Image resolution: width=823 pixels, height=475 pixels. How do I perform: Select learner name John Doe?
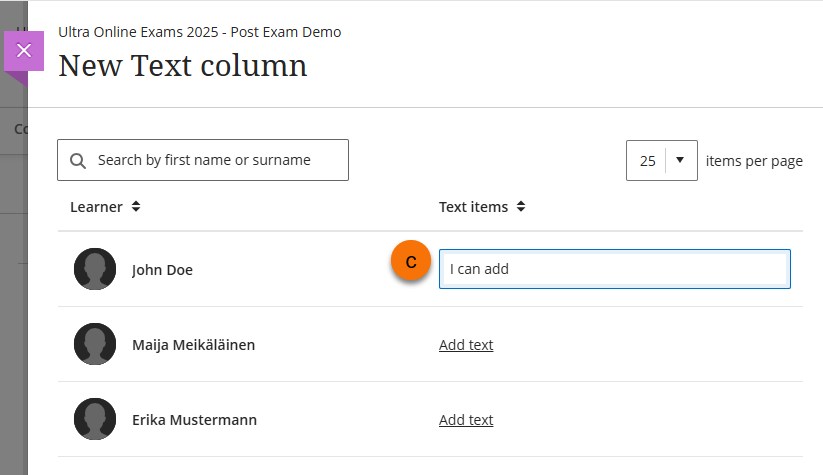[162, 270]
